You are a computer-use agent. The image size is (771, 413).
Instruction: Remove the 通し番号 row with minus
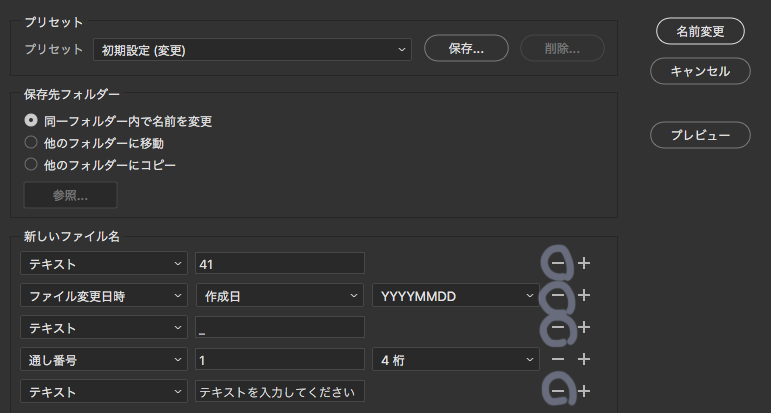pyautogui.click(x=558, y=359)
